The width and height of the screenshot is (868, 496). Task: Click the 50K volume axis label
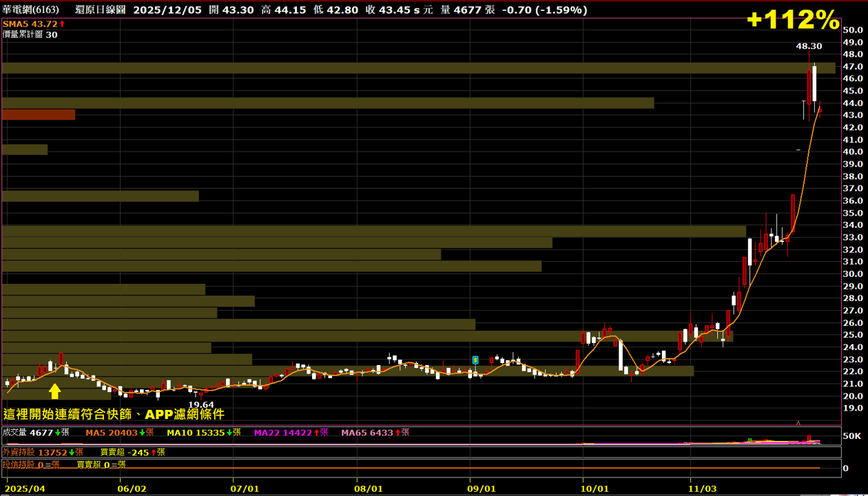[x=852, y=436]
